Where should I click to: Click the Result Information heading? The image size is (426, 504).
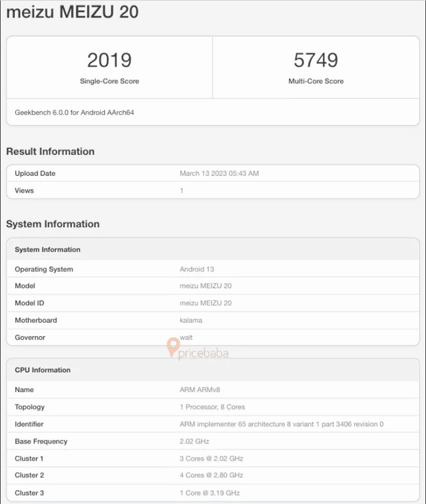click(51, 152)
